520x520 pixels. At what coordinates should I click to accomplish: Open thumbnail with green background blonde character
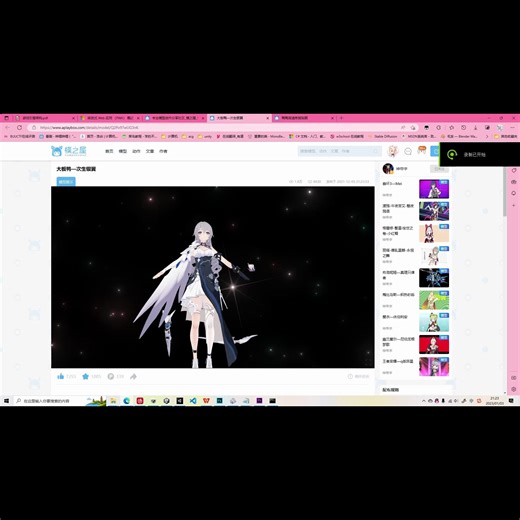click(x=434, y=300)
